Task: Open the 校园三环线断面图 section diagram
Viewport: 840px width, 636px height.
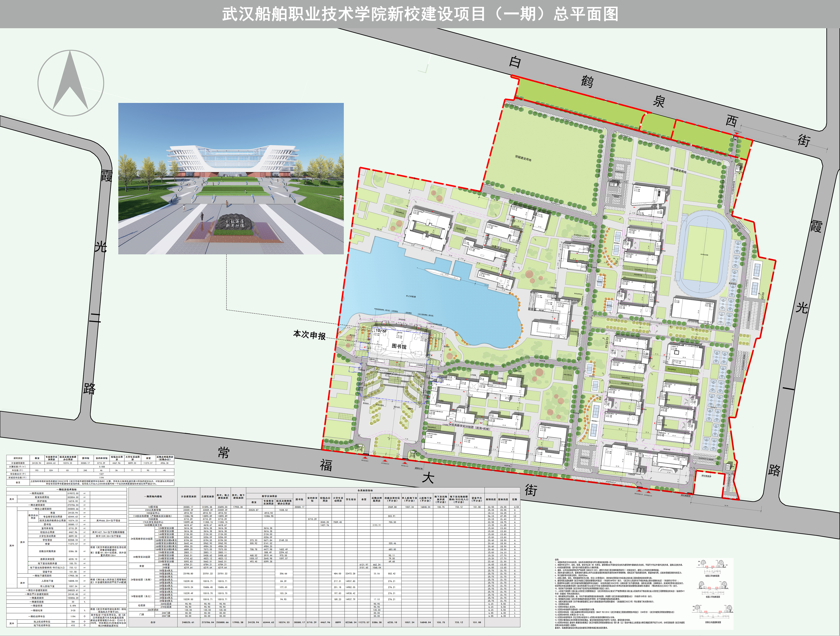Action: pyautogui.click(x=712, y=568)
